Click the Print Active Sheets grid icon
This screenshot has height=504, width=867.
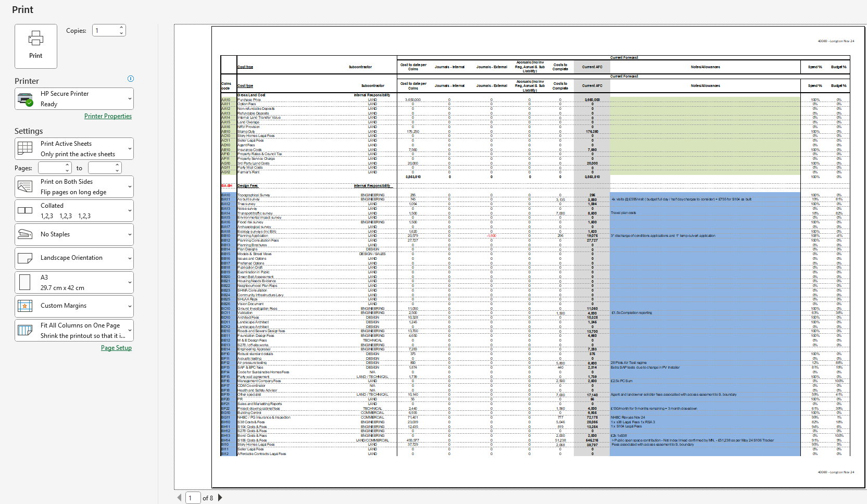25,148
